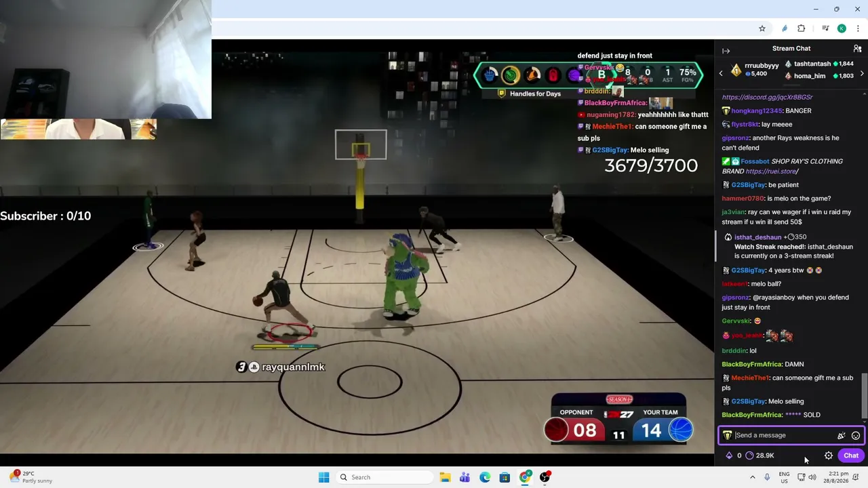Image resolution: width=868 pixels, height=488 pixels.
Task: Click username hongkang12345 in chat
Action: click(757, 111)
